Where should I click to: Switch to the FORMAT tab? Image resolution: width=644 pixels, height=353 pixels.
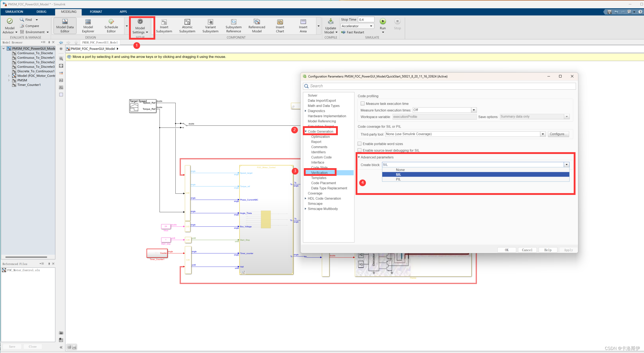[x=96, y=12]
